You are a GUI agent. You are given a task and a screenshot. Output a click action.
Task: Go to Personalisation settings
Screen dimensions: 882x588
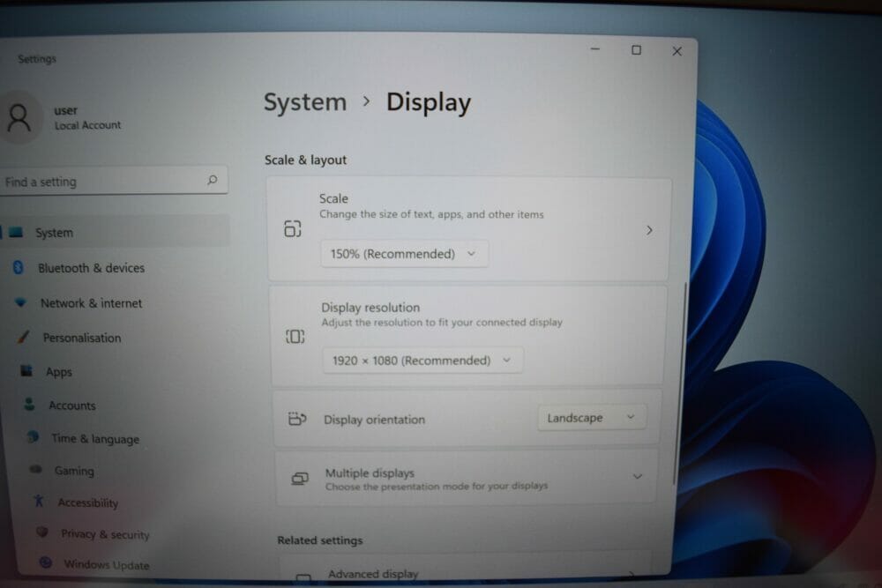click(82, 338)
